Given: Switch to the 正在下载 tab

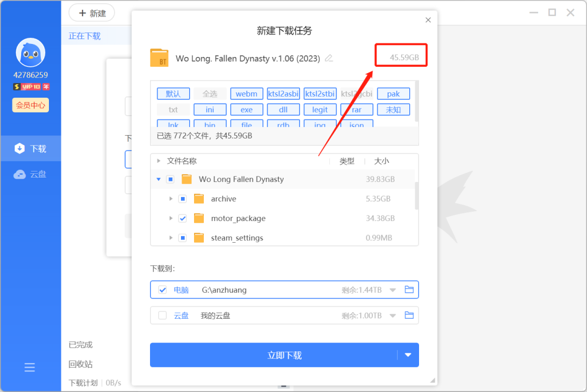Looking at the screenshot, I should click(85, 36).
